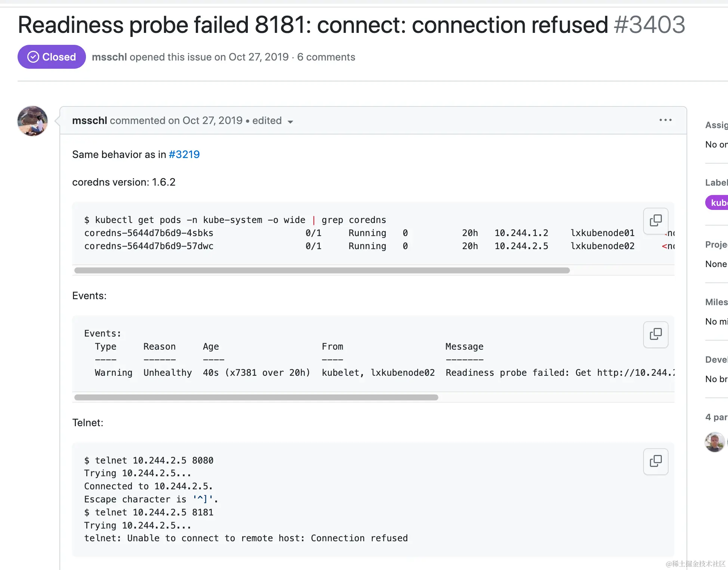Open the Development sidebar section
This screenshot has width=728, height=570.
click(x=716, y=360)
